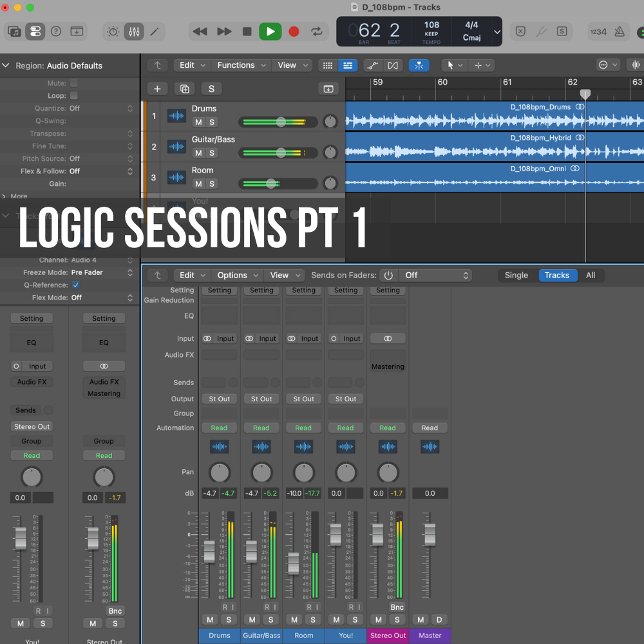This screenshot has height=644, width=644.
Task: Open the Sends on Faders Off dropdown
Action: (x=435, y=275)
